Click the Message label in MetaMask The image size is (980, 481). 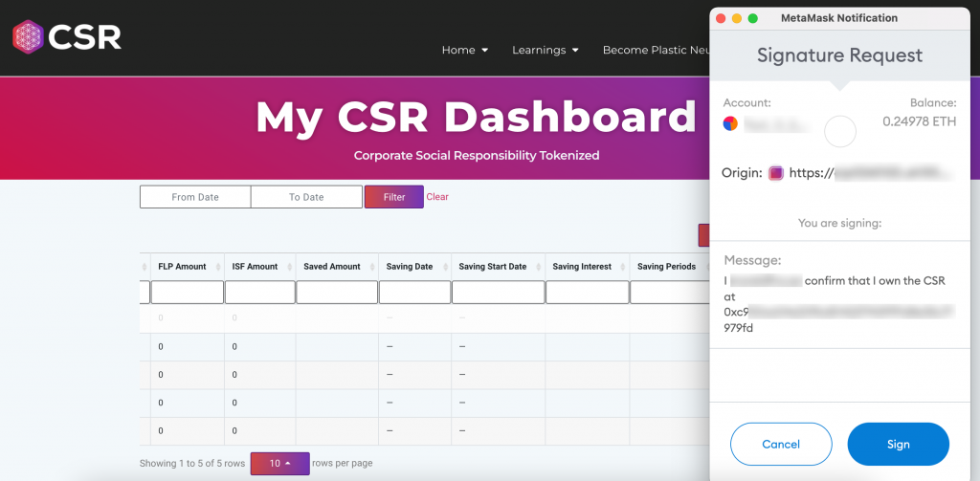[x=752, y=261]
